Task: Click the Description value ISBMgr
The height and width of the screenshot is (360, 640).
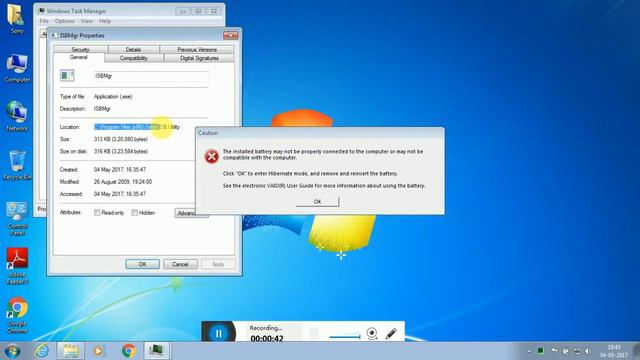Action: pos(102,109)
